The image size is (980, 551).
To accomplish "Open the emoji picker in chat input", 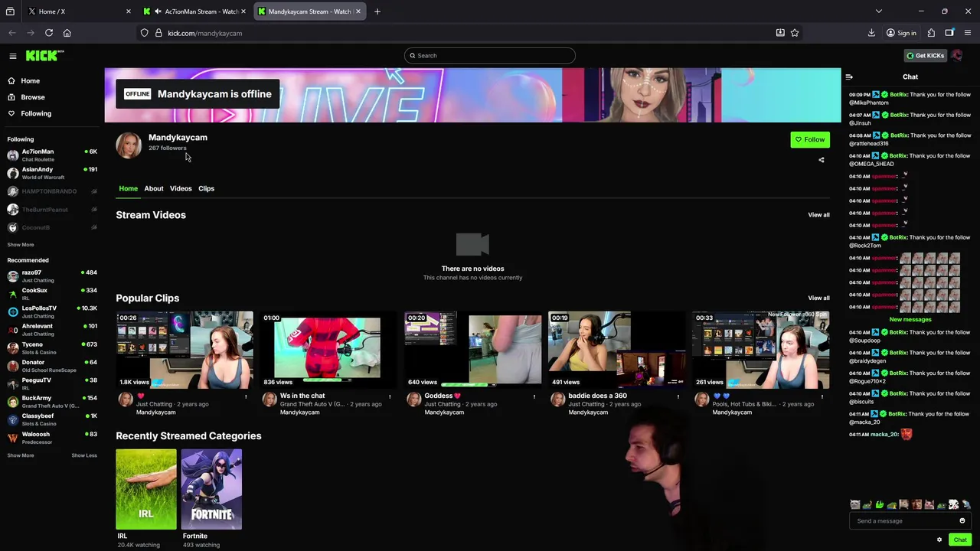I will [x=962, y=521].
